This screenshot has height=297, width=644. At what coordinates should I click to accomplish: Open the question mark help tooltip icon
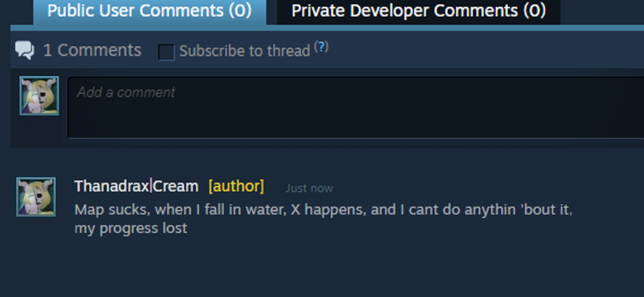coord(321,47)
